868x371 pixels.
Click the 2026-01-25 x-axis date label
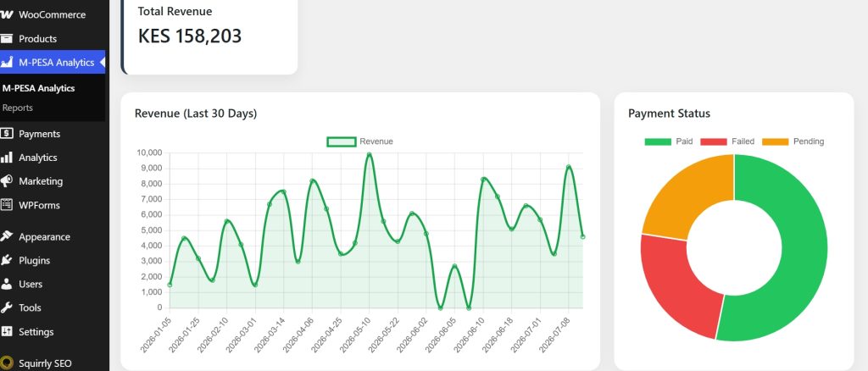pos(184,334)
